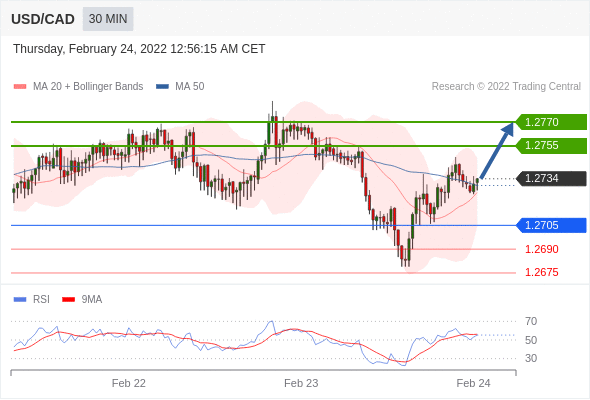
Task: Click the MA 50 blue legend swatch
Action: tap(162, 87)
